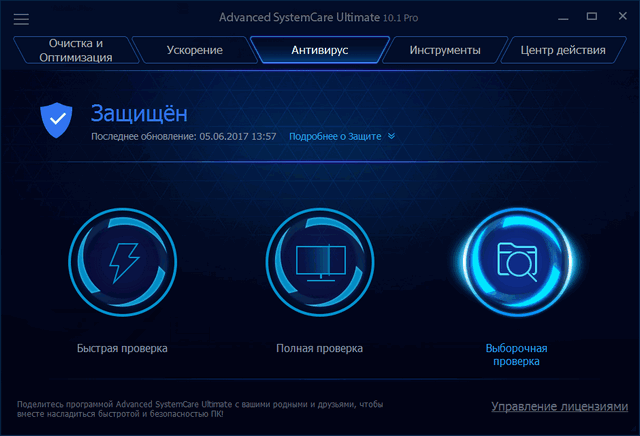Run the custom scan folder-magnifier icon
Viewport: 640px width, 436px height.
coord(518,262)
